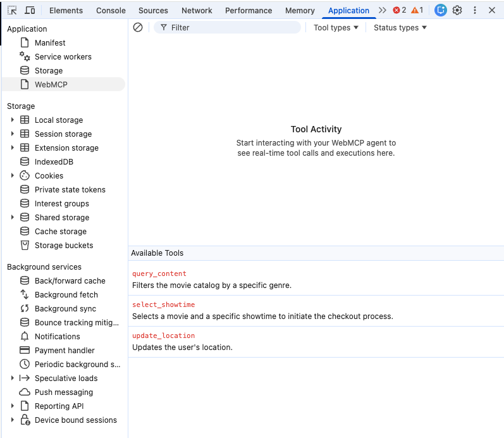
Task: Click the Device bound sessions lock icon
Action: point(25,420)
